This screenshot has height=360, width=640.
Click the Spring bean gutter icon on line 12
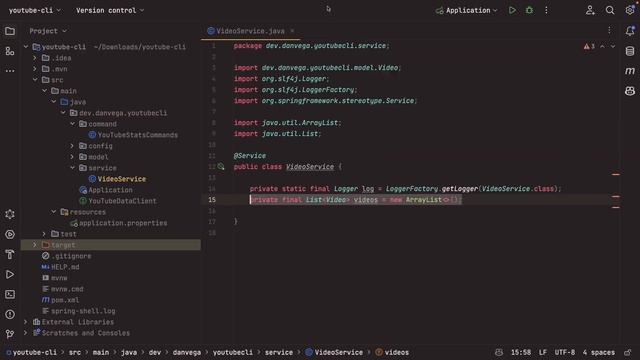[221, 167]
